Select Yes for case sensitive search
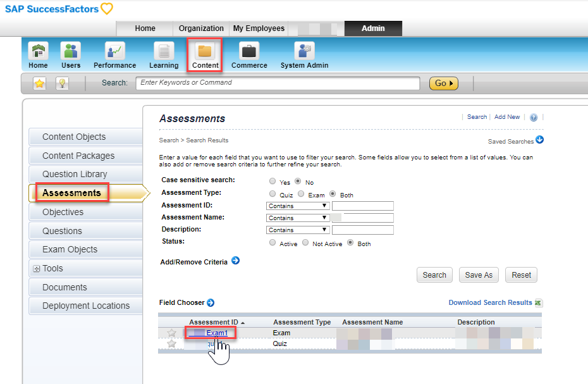 (x=273, y=182)
